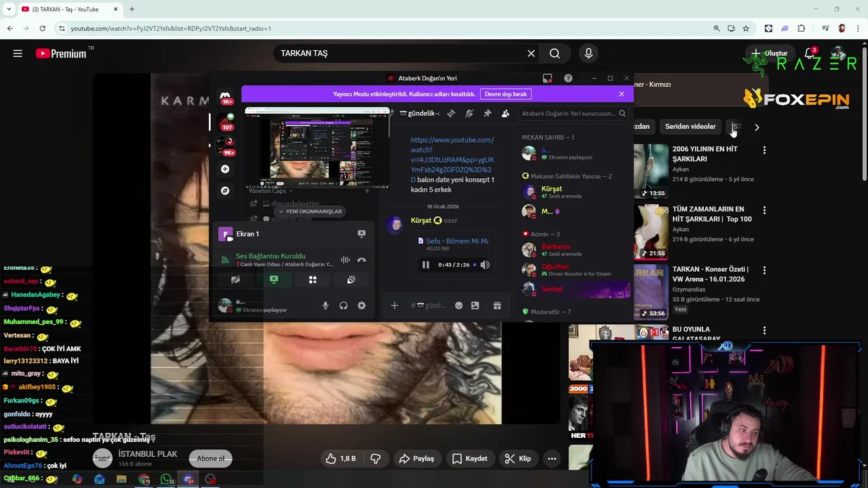This screenshot has height=488, width=868.
Task: Open the youtube.com link in Discord chat
Action: (x=452, y=159)
